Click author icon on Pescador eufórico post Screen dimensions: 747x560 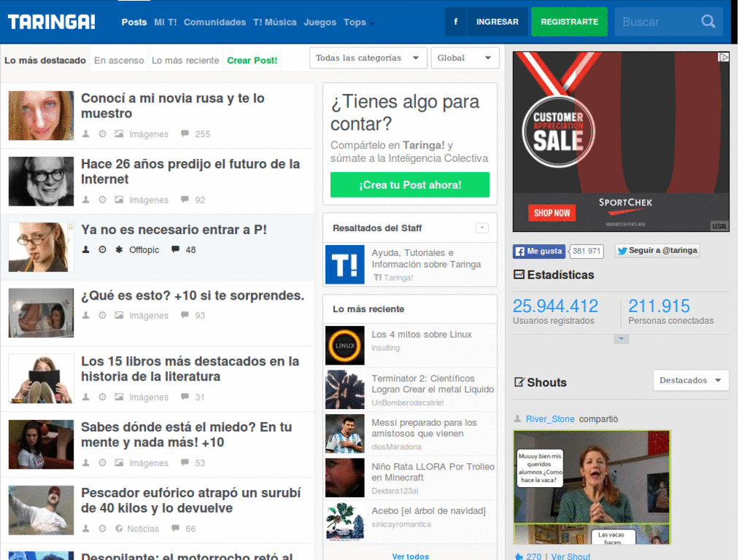(86, 529)
